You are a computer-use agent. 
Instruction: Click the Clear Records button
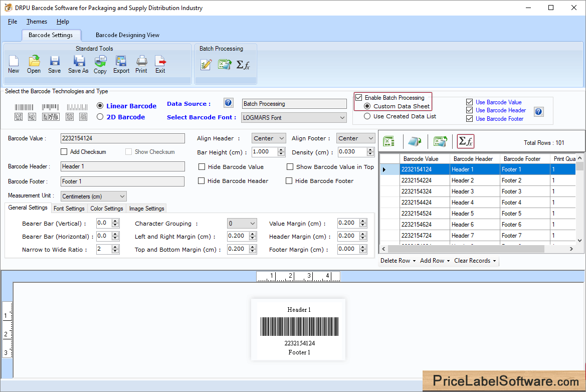[473, 261]
